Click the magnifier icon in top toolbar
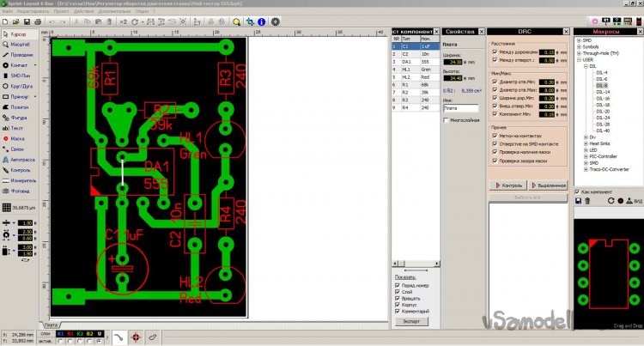Screen dimensions: 644x346 point(235,21)
